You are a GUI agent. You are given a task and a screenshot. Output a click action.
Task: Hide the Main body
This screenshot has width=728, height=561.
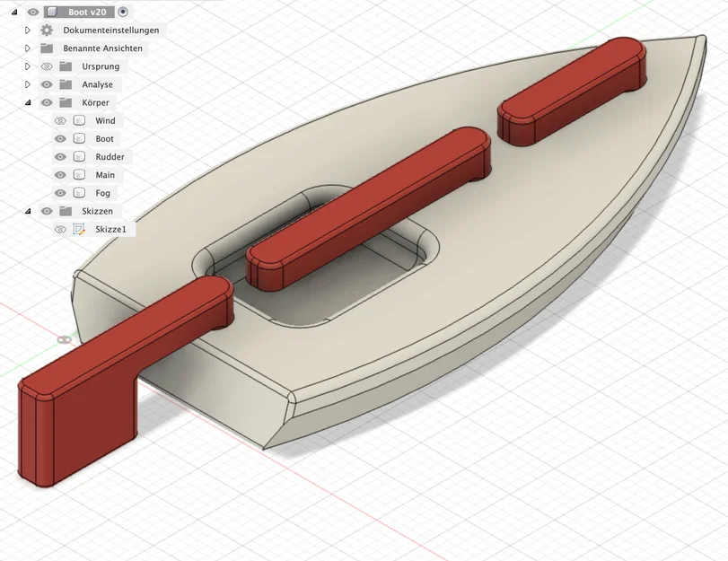(x=60, y=175)
